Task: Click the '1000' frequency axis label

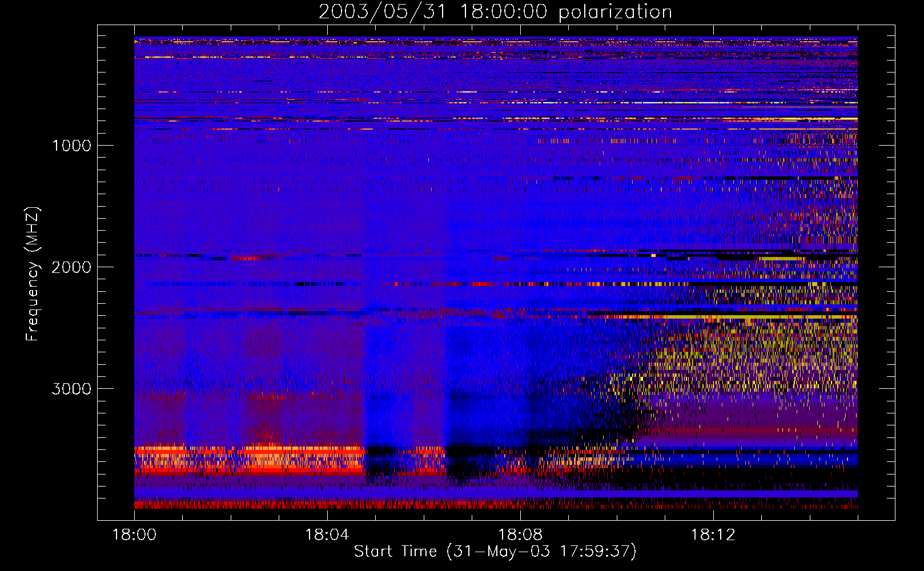Action: click(x=71, y=146)
